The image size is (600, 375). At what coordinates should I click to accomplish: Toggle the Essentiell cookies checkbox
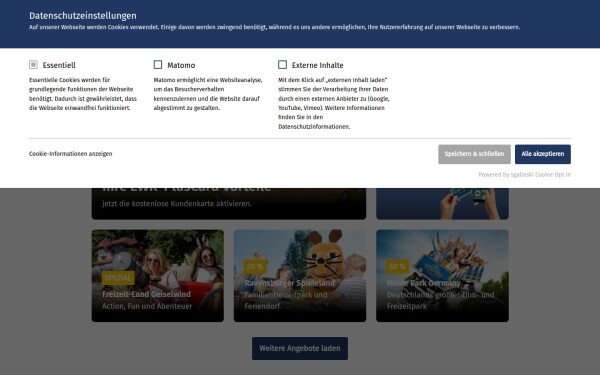coord(33,65)
